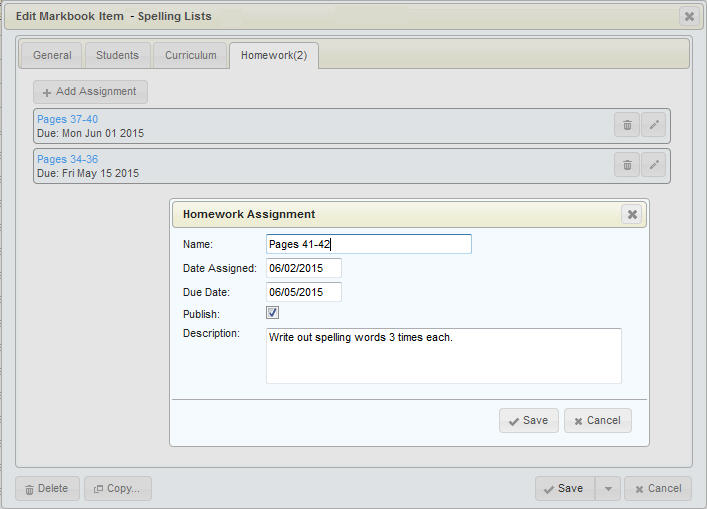Click into the Due Date field
Image resolution: width=707 pixels, height=509 pixels.
304,292
